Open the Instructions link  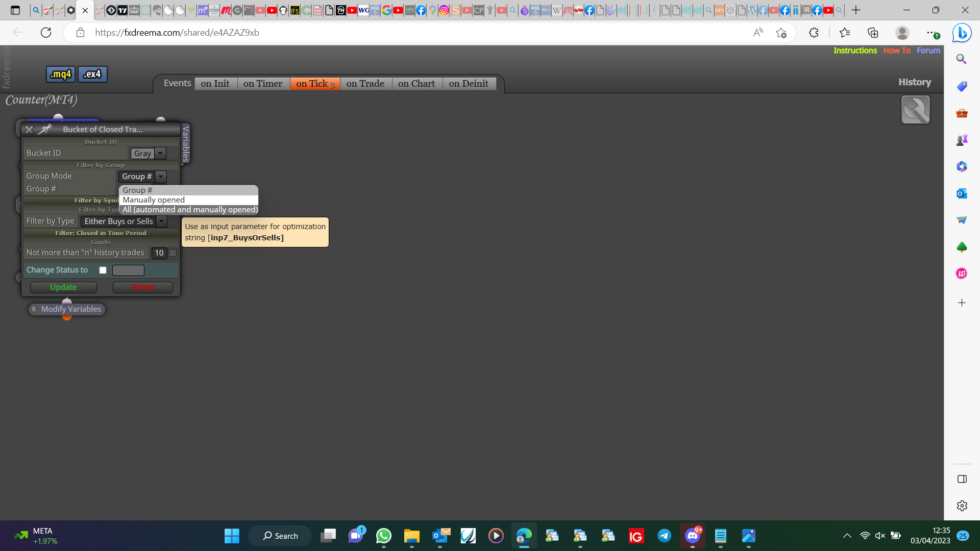(855, 51)
